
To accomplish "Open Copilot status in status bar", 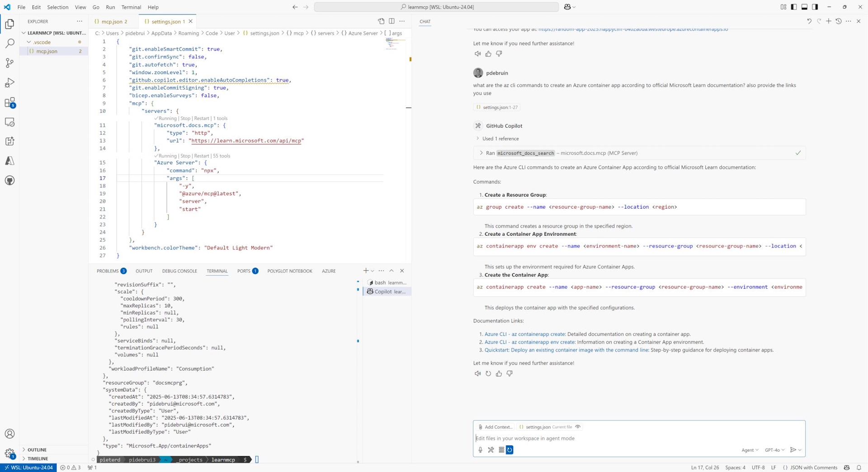I will click(847, 467).
